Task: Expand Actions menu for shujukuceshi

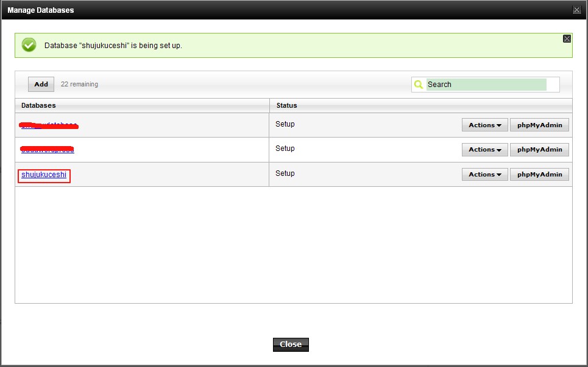Action: point(484,174)
